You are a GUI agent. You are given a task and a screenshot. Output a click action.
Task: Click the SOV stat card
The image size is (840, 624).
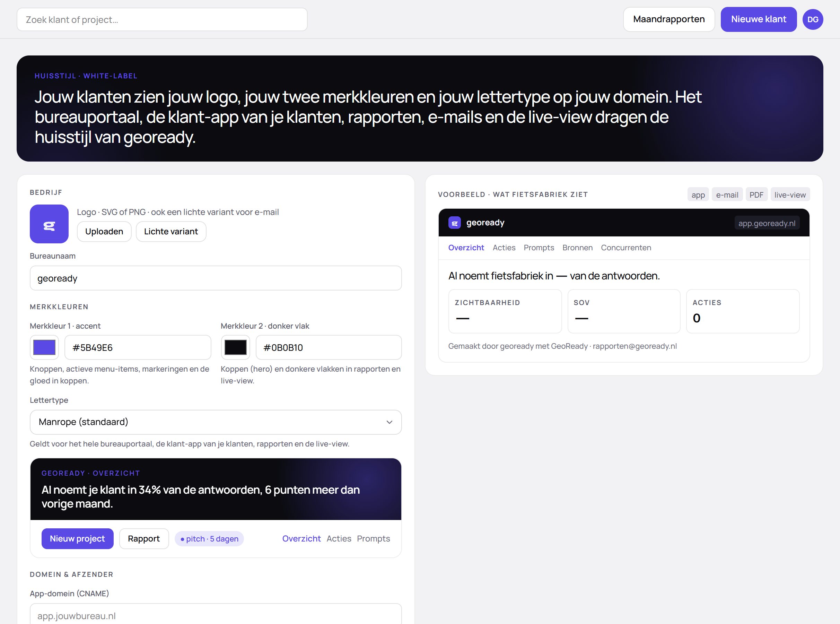(624, 311)
